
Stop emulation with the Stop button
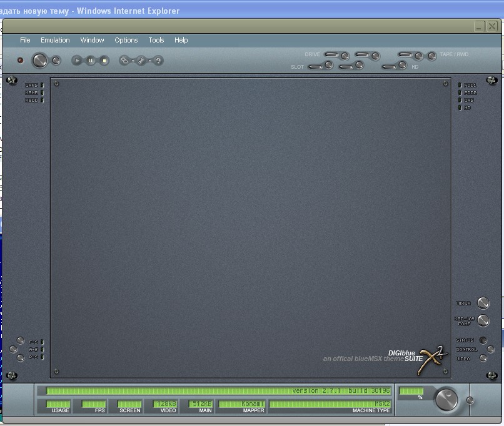[104, 61]
